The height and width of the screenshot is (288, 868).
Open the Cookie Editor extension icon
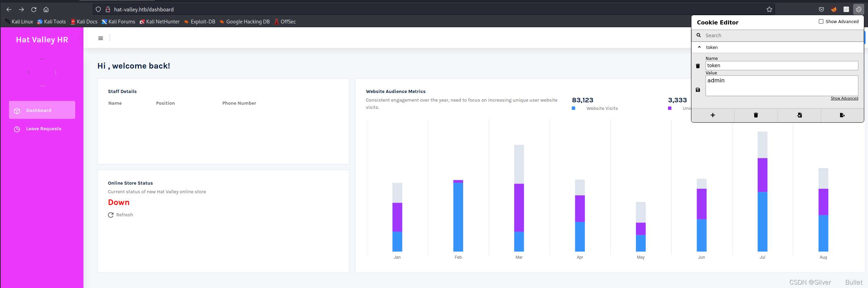[x=859, y=10]
